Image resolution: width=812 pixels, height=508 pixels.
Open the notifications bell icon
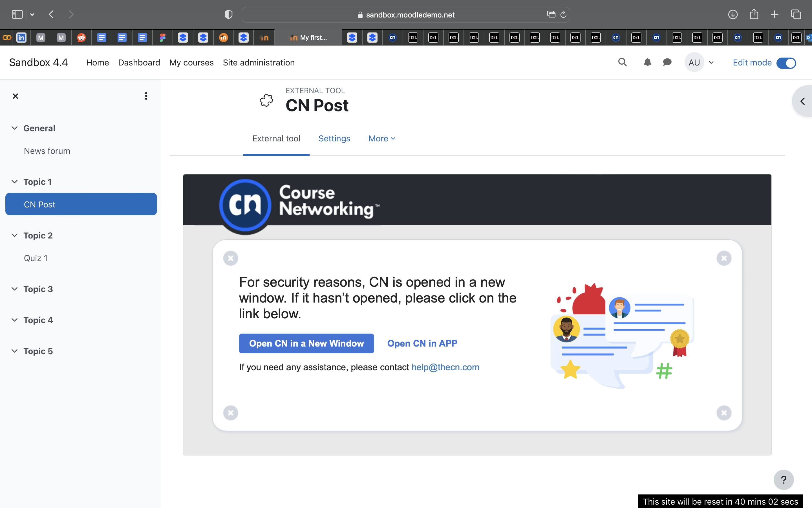(648, 62)
